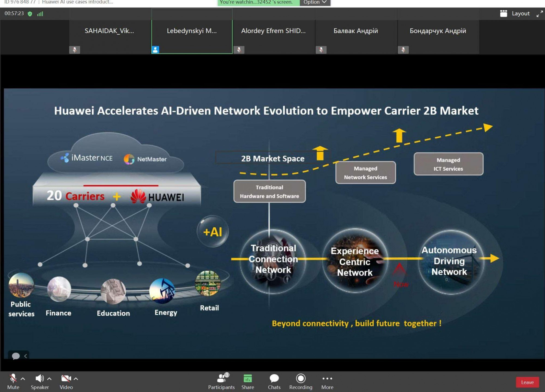This screenshot has height=392, width=545.
Task: Check the green security shield icon
Action: click(x=30, y=14)
